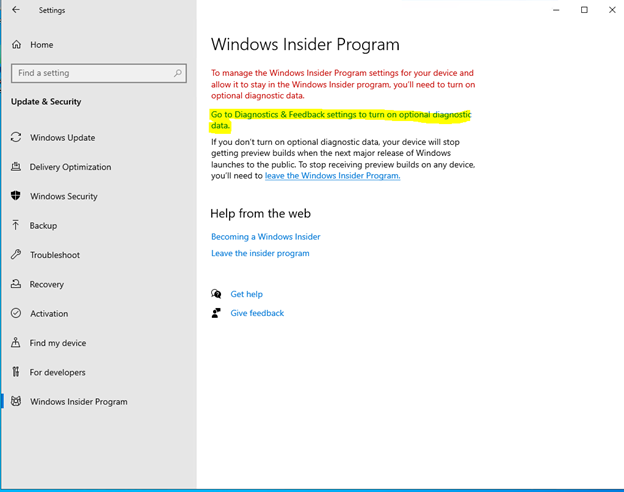The image size is (624, 492).
Task: Select Windows Insider Program sidebar entry
Action: [x=79, y=402]
